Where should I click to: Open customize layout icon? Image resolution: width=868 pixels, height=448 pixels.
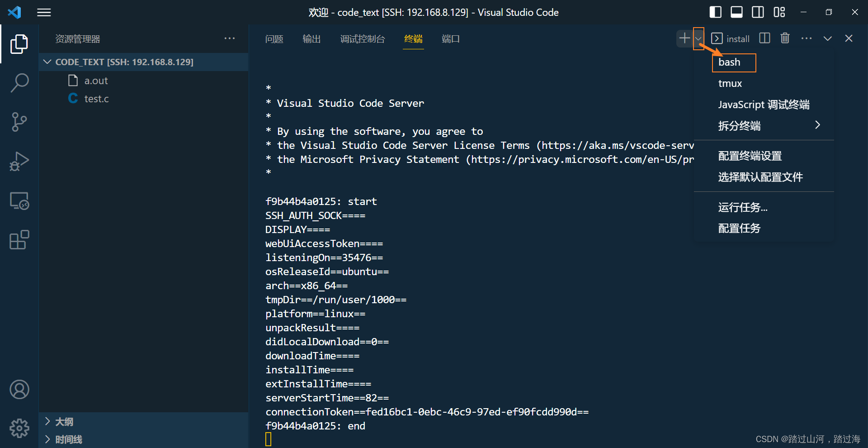(x=779, y=12)
